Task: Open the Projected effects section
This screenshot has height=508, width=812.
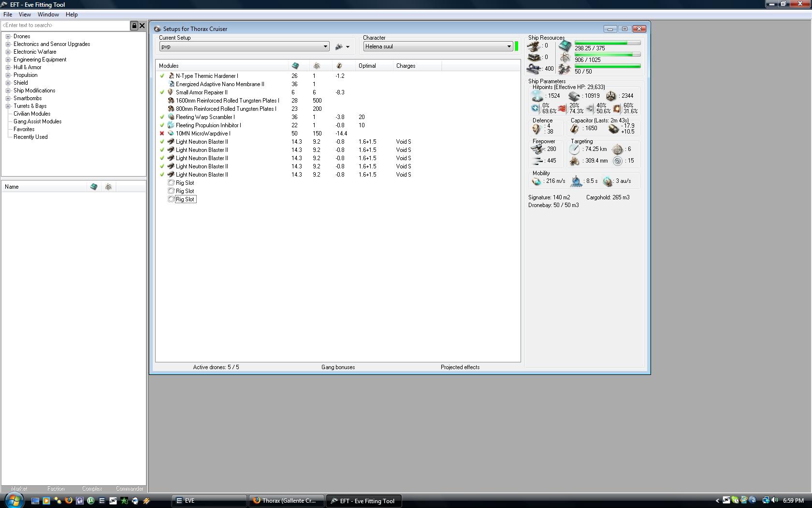Action: pyautogui.click(x=460, y=367)
